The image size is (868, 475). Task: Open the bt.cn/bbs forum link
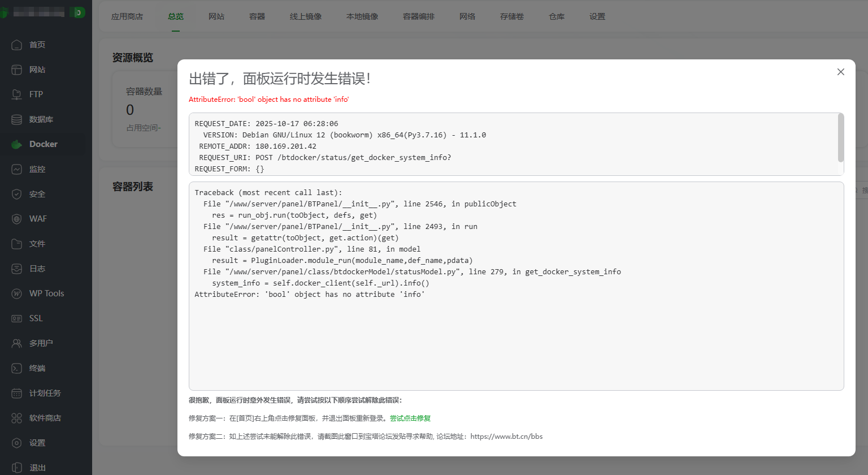pyautogui.click(x=506, y=437)
